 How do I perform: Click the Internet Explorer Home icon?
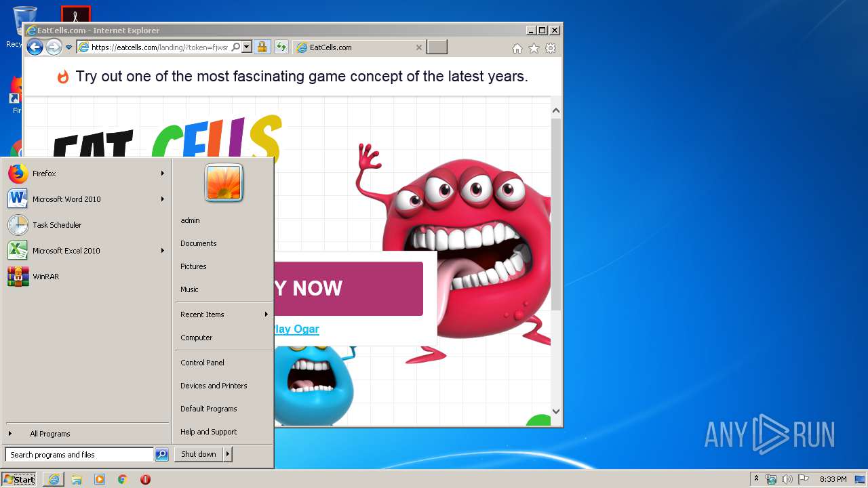point(517,48)
